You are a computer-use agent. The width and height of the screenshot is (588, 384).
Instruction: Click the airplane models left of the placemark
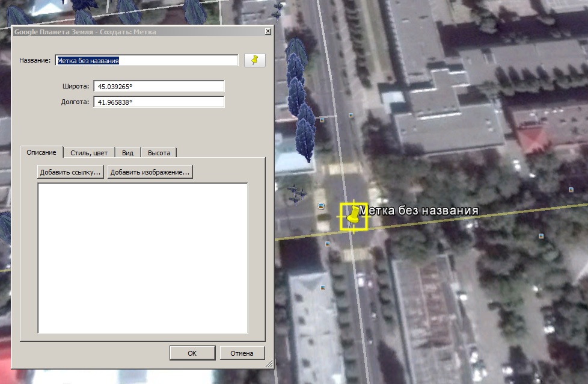pos(296,193)
